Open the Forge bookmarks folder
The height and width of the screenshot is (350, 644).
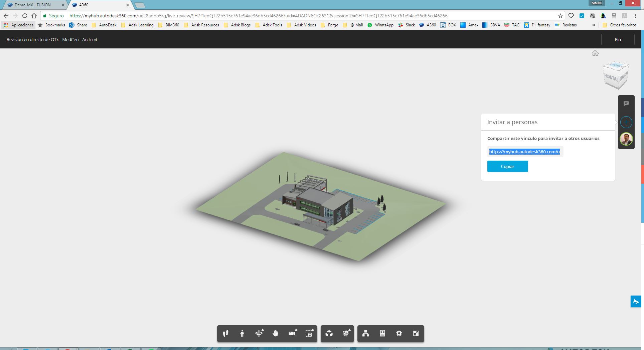pyautogui.click(x=329, y=25)
